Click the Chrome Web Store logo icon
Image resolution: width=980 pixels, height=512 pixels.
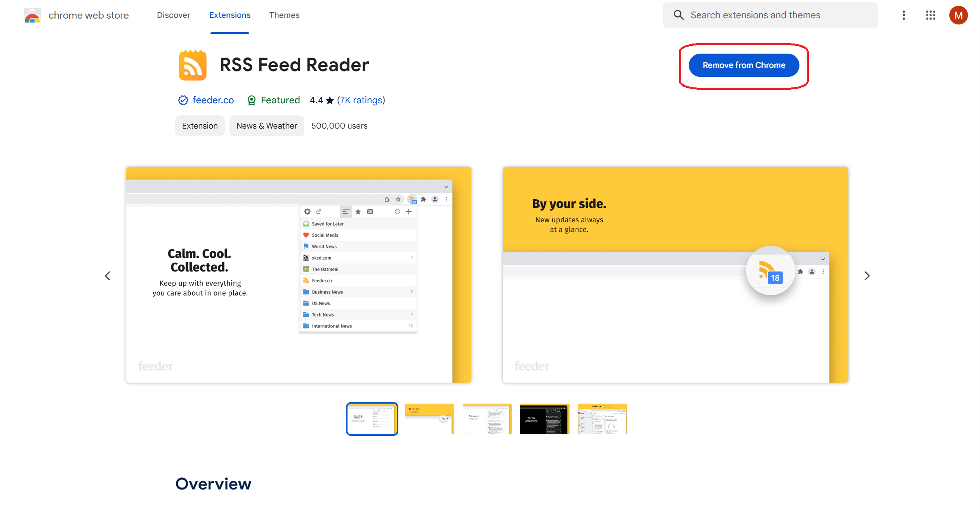(x=31, y=15)
